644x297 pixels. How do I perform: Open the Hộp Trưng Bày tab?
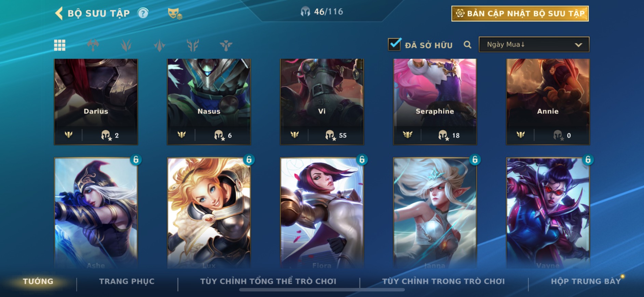(x=586, y=281)
